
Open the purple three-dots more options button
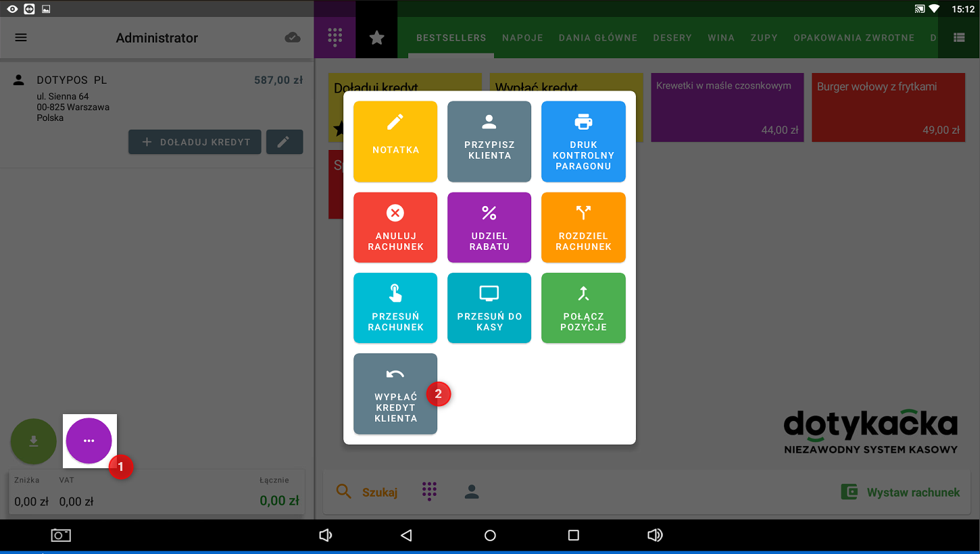point(89,440)
